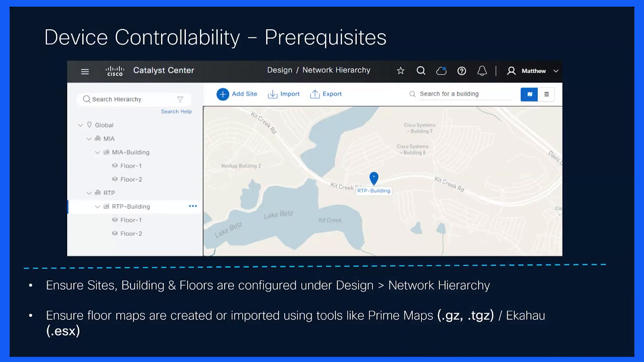
Task: Select Global in hierarchy tree
Action: pyautogui.click(x=104, y=125)
